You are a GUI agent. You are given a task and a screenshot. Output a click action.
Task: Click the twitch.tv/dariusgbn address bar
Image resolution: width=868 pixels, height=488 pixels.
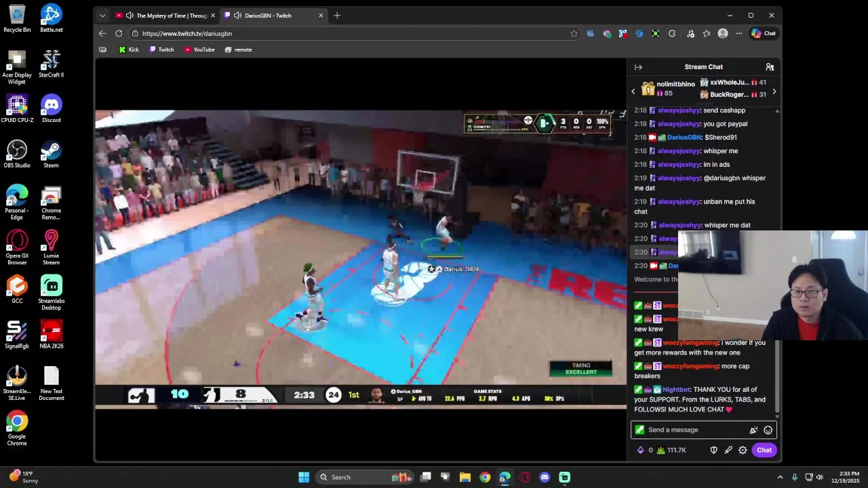tap(353, 33)
